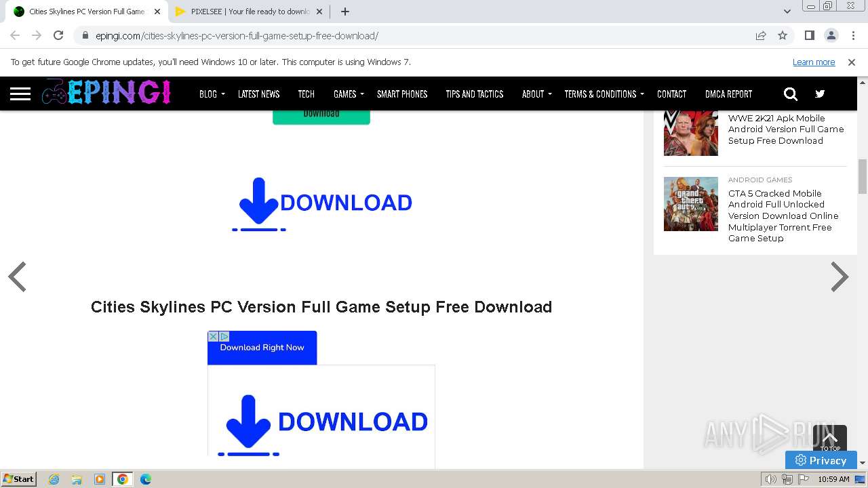Click Chrome icon in taskbar

123,479
